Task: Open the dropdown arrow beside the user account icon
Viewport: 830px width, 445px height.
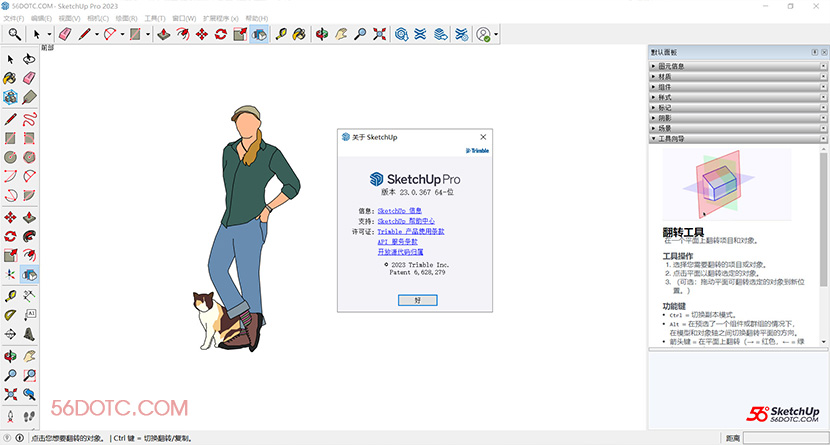Action: (496, 34)
